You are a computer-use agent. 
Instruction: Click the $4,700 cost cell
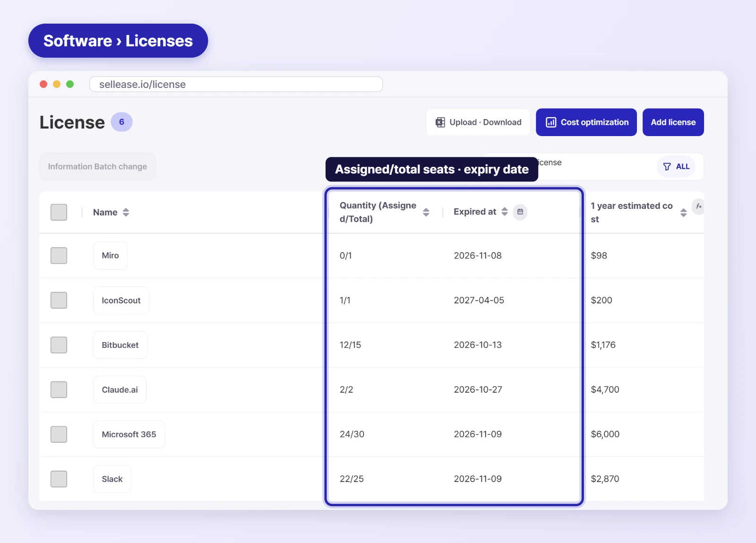click(605, 389)
